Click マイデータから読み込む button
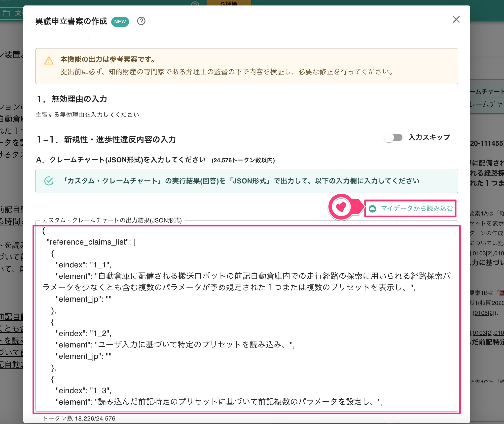The height and width of the screenshot is (424, 504). click(x=411, y=208)
